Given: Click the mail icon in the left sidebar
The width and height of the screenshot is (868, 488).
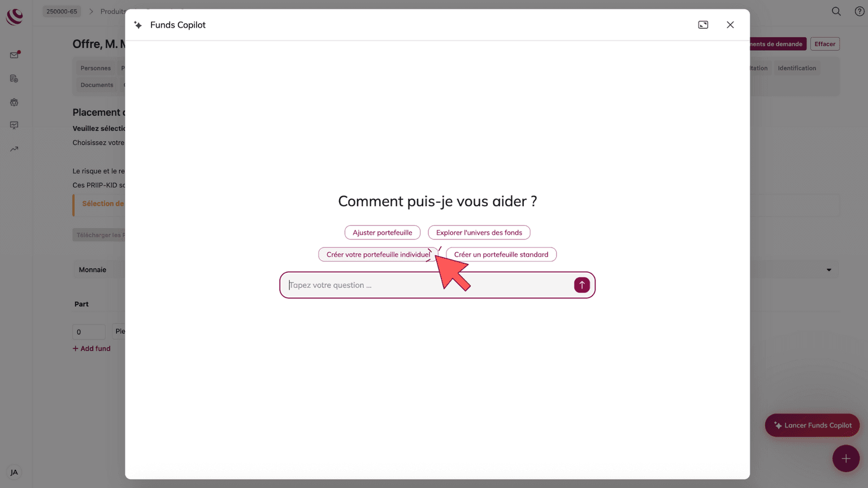Looking at the screenshot, I should point(14,55).
